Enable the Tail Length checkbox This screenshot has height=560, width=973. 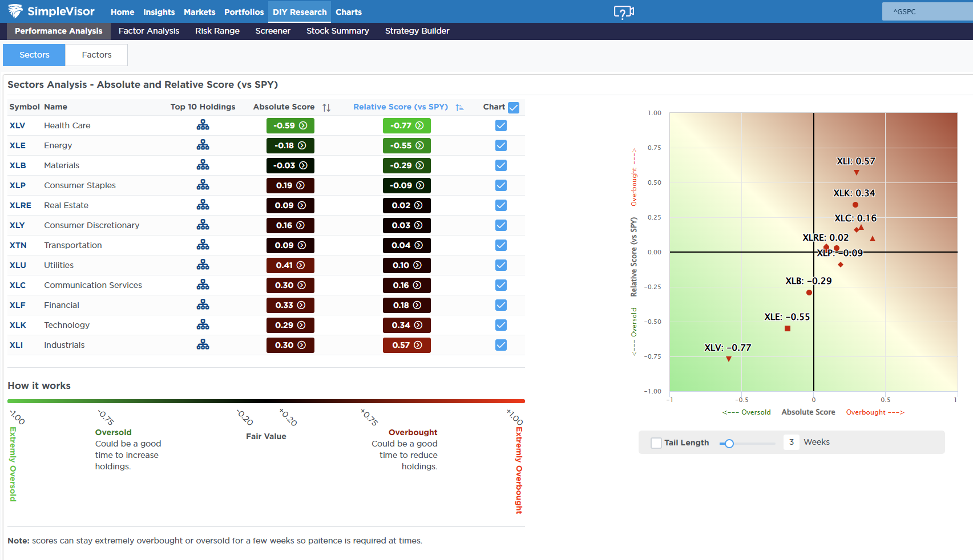coord(656,443)
